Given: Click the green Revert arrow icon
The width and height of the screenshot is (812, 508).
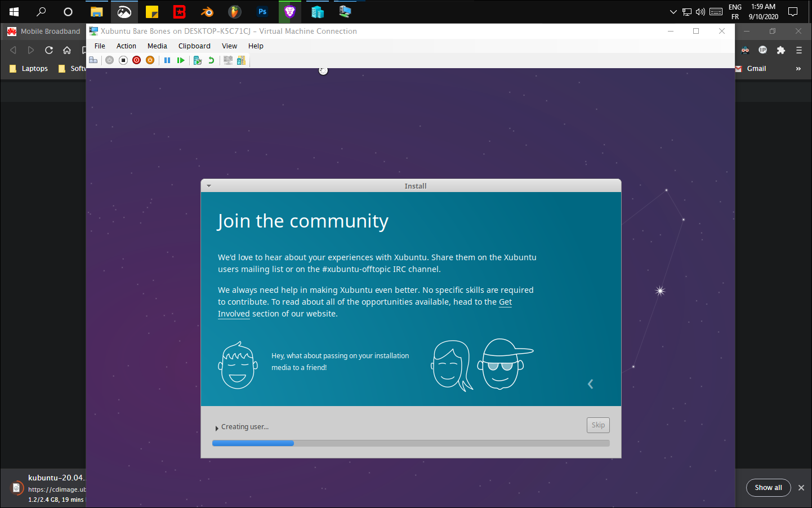Looking at the screenshot, I should point(211,60).
